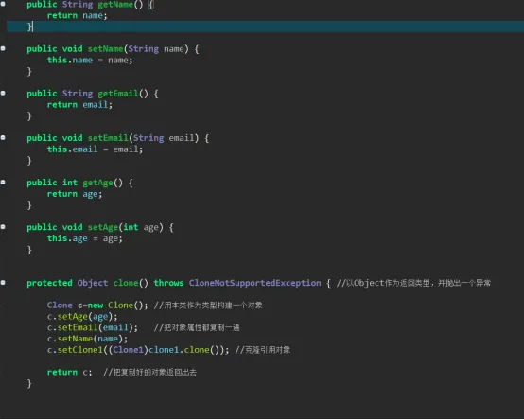Collapse the getName() method fold marker

coord(3,4)
